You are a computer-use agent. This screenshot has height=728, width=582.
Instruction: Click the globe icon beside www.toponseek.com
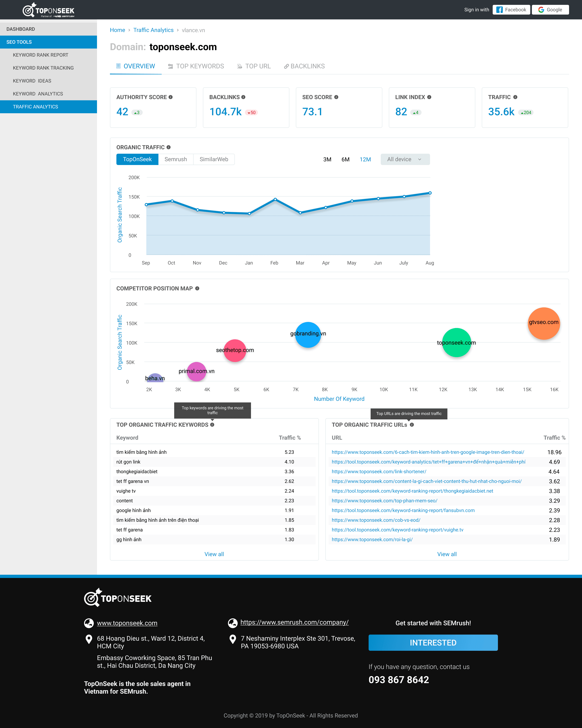(89, 623)
